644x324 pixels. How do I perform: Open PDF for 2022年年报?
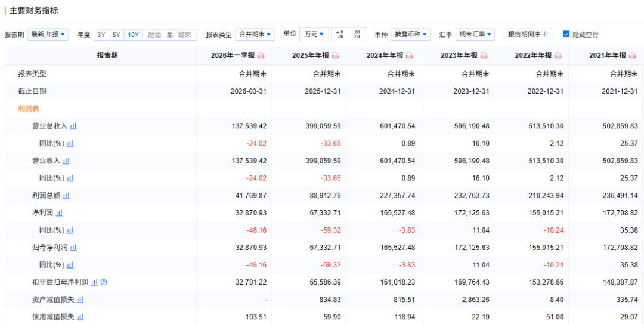click(x=558, y=55)
